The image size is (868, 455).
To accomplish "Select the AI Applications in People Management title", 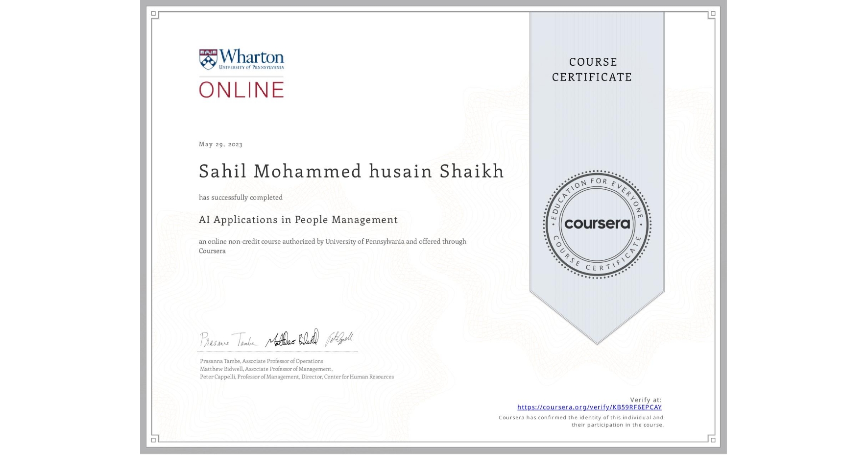I will point(298,220).
